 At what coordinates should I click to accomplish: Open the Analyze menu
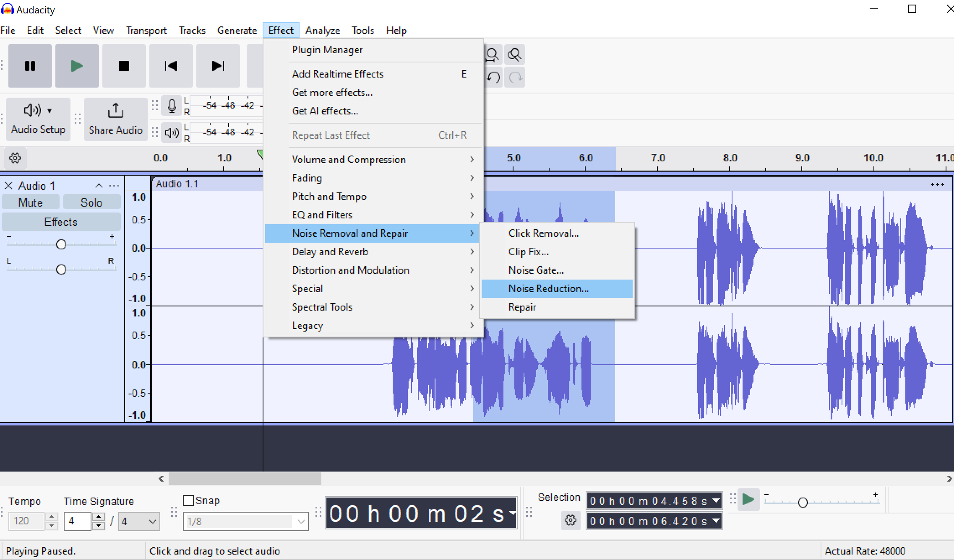click(323, 31)
